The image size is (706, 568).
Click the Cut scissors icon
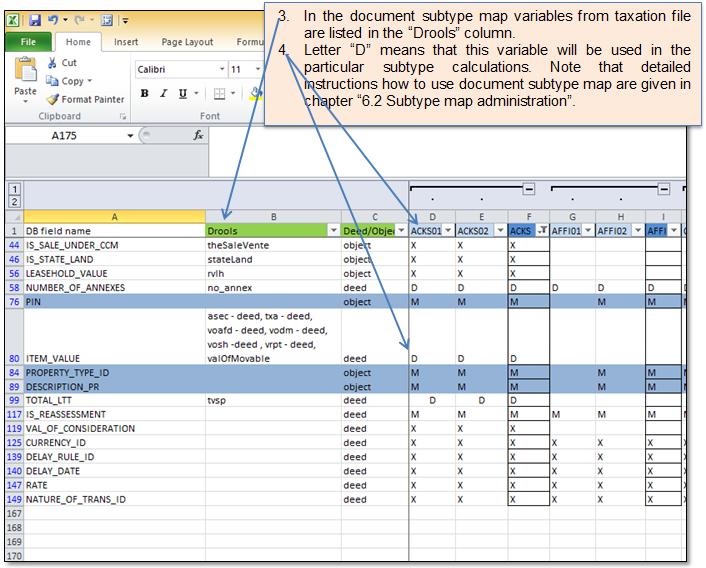click(x=53, y=63)
